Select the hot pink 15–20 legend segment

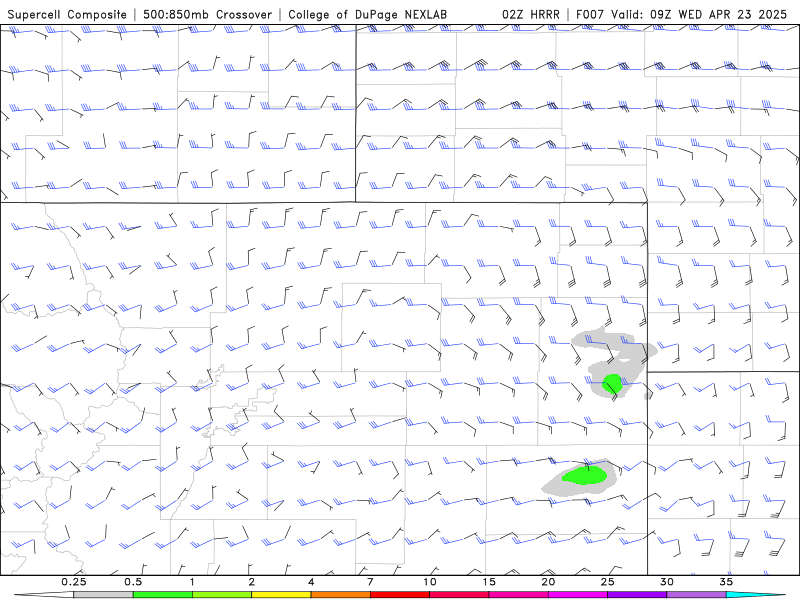(518, 595)
